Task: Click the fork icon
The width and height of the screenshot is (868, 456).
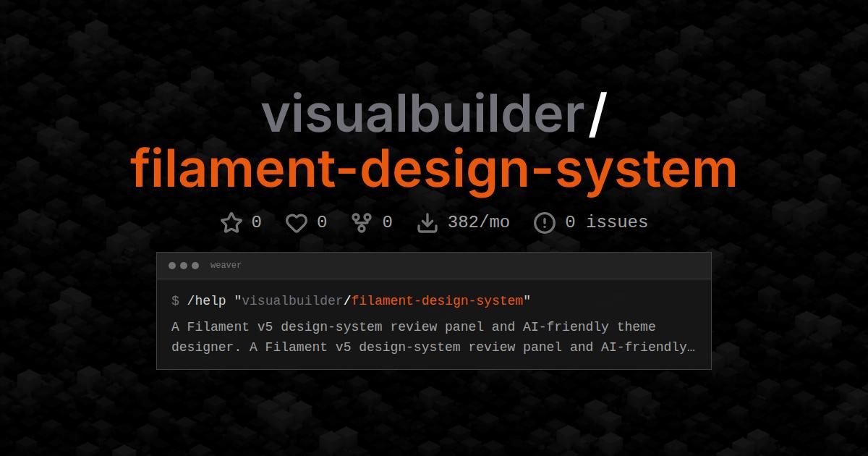Action: pos(362,223)
